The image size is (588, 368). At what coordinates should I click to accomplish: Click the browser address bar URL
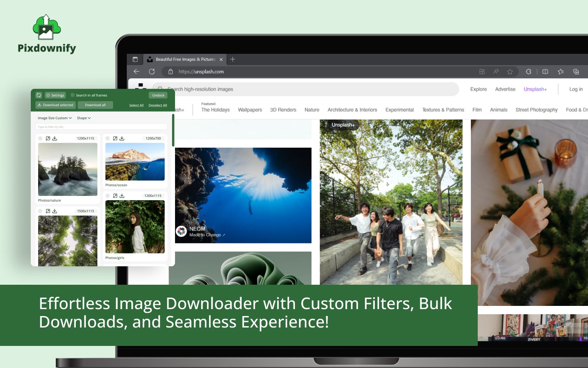[x=201, y=72]
